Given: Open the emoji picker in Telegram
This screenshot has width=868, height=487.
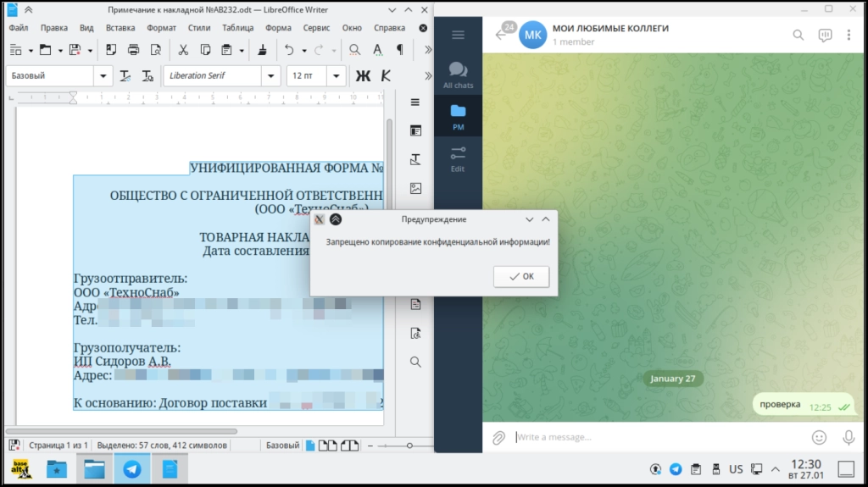Looking at the screenshot, I should coord(819,437).
